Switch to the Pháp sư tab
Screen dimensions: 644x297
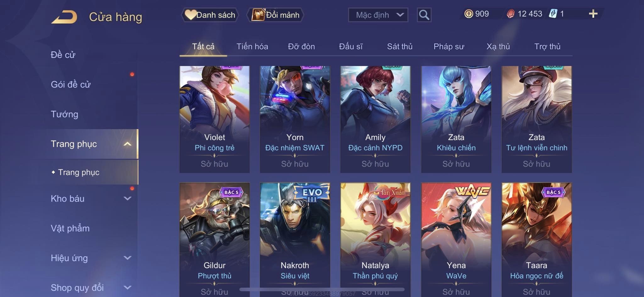point(449,46)
